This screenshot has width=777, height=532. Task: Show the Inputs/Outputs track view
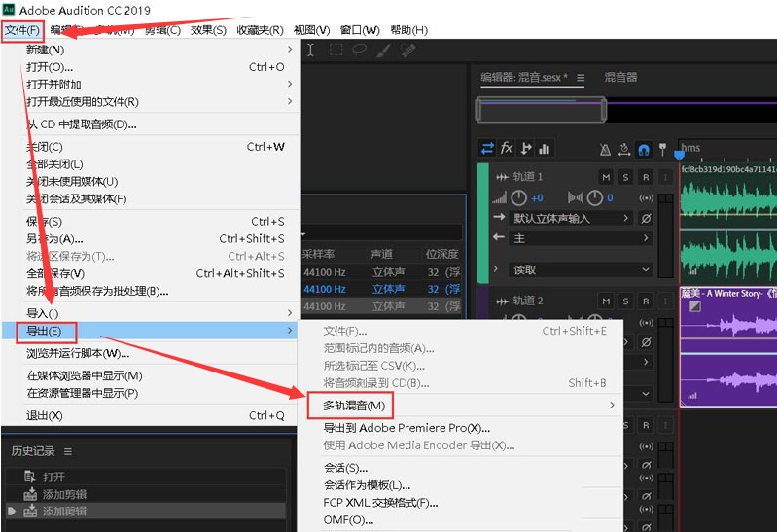click(x=487, y=148)
